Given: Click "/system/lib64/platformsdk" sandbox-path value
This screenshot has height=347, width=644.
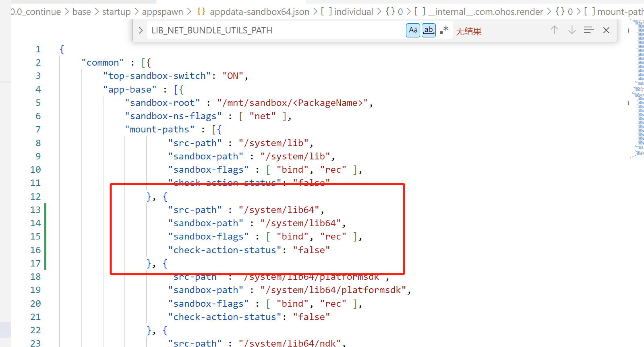Looking at the screenshot, I should (x=333, y=290).
